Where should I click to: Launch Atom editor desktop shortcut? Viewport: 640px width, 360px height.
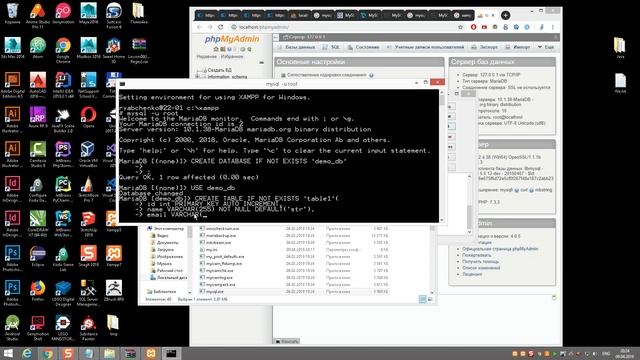(x=38, y=48)
